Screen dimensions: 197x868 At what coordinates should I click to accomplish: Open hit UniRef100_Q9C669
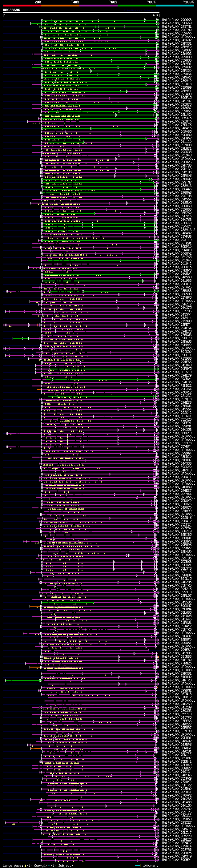tap(176, 23)
